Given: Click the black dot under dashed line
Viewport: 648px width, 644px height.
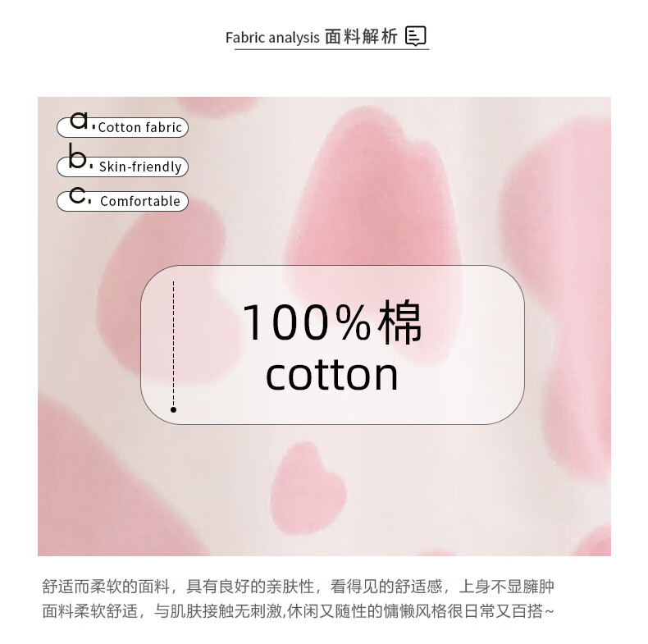Looking at the screenshot, I should click(x=174, y=409).
